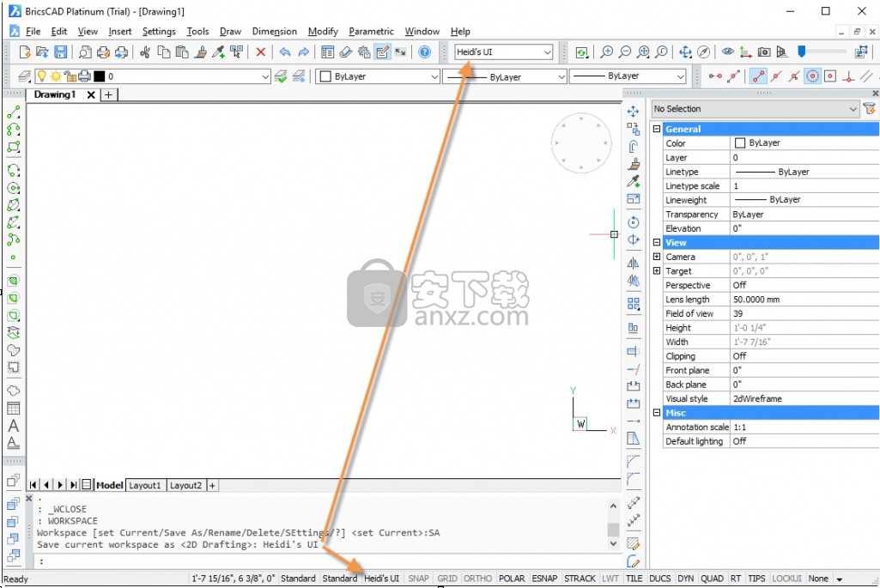The image size is (880, 588).
Task: Collapse the Misc properties section
Action: (657, 412)
